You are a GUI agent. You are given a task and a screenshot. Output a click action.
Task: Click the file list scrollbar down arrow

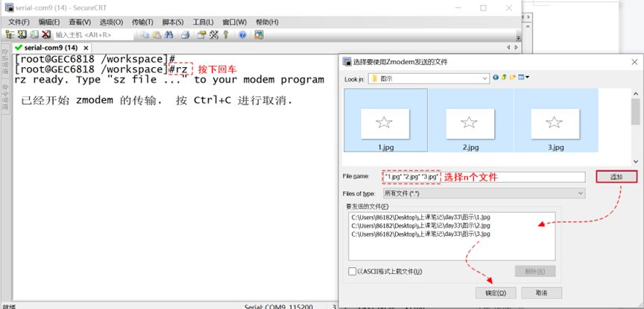coord(635,162)
